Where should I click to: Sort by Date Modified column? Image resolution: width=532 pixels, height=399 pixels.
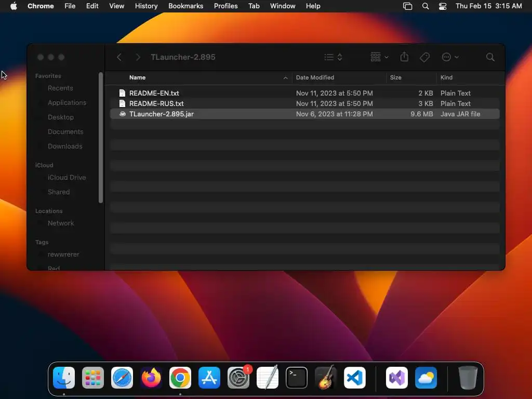pos(315,77)
